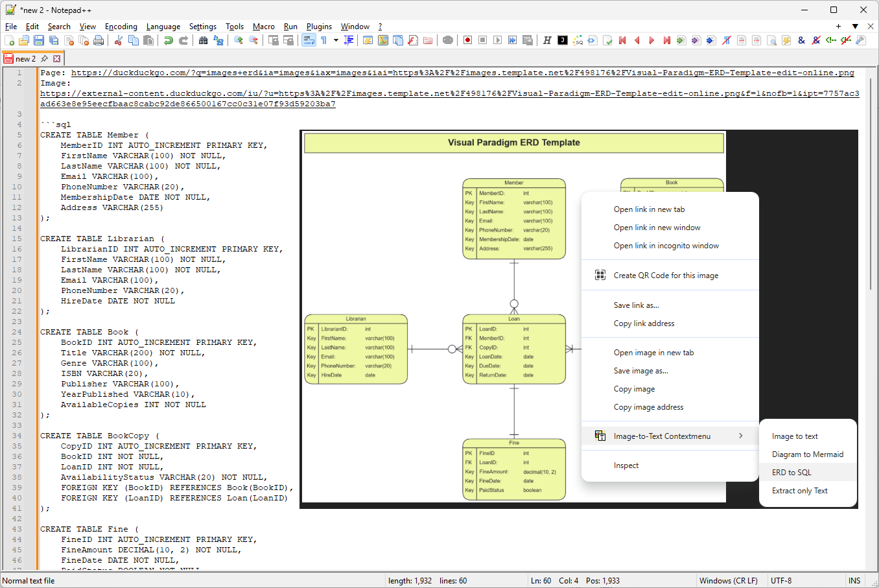Click the Save Recorded Macro icon
The height and width of the screenshot is (588, 879).
pos(527,40)
